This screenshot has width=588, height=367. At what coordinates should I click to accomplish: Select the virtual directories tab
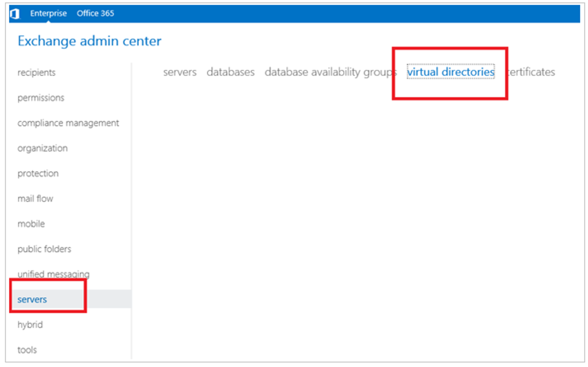pyautogui.click(x=451, y=72)
